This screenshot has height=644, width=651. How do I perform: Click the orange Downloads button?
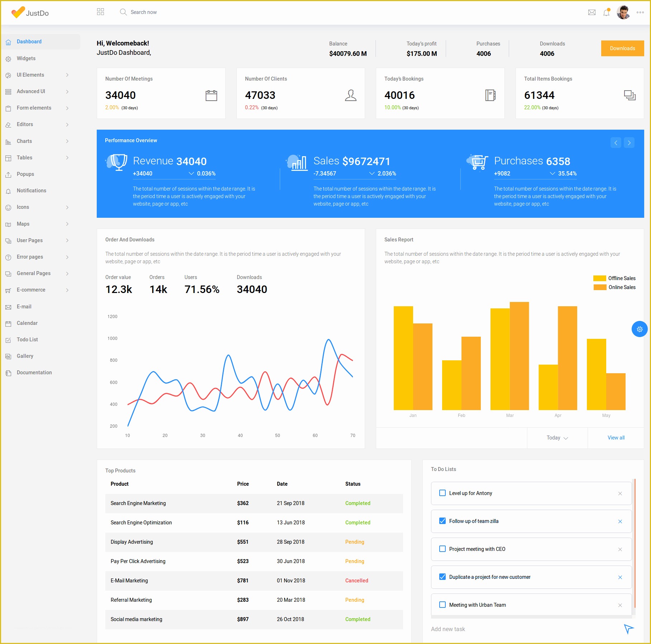(x=622, y=48)
